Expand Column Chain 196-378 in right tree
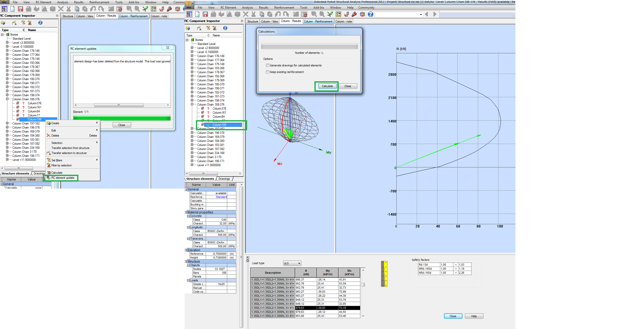 point(192,133)
